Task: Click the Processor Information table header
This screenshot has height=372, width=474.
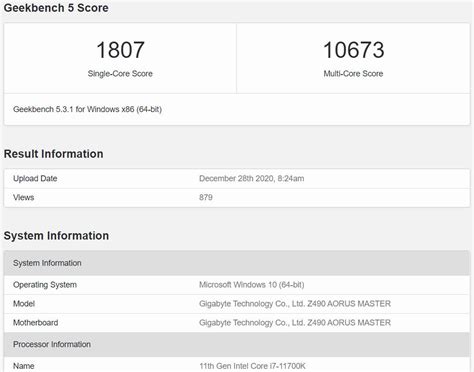Action: pyautogui.click(x=237, y=344)
